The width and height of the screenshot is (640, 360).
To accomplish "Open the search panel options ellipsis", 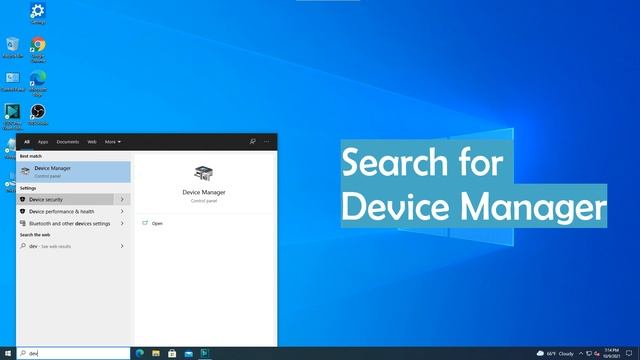I will click(267, 142).
